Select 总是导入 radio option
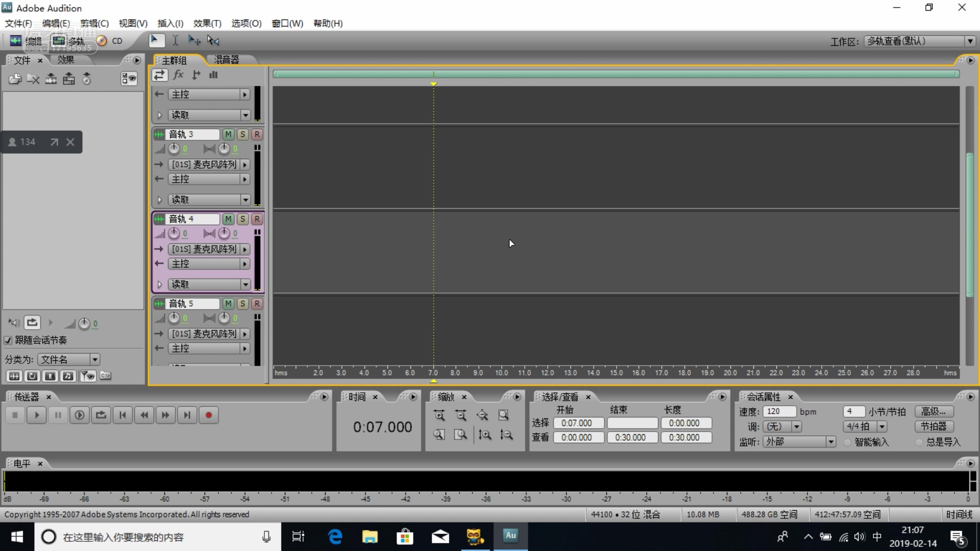Viewport: 980px width, 551px height. [x=919, y=442]
